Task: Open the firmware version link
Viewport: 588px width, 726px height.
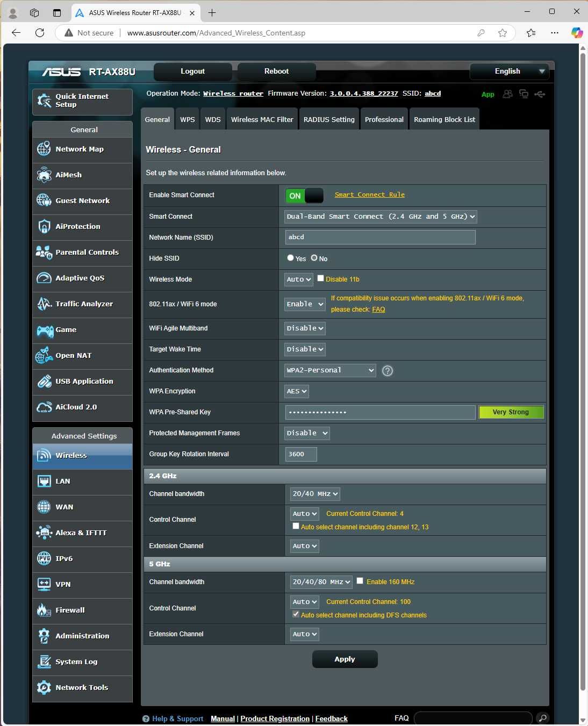Action: click(x=364, y=94)
